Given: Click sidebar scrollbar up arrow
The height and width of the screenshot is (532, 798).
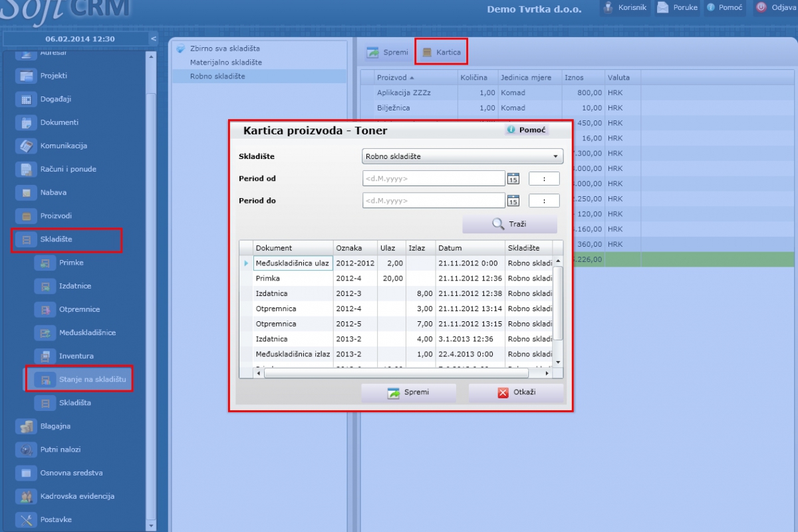Looking at the screenshot, I should coord(151,56).
